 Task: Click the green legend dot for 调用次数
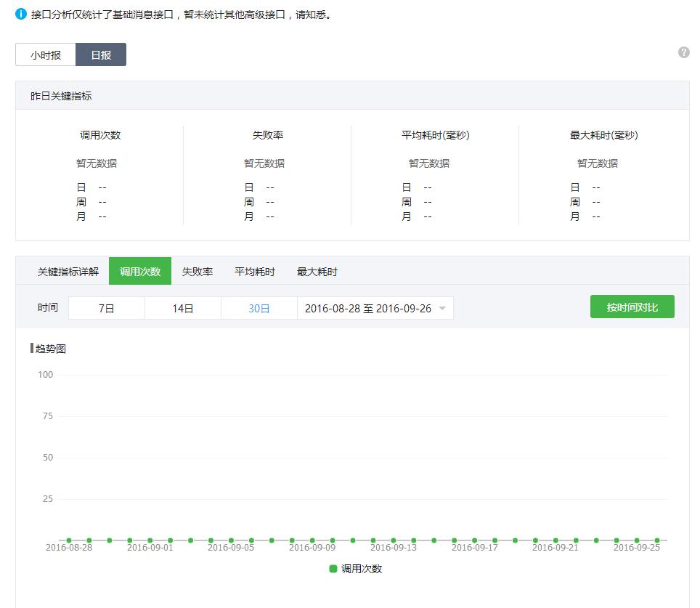tap(332, 569)
